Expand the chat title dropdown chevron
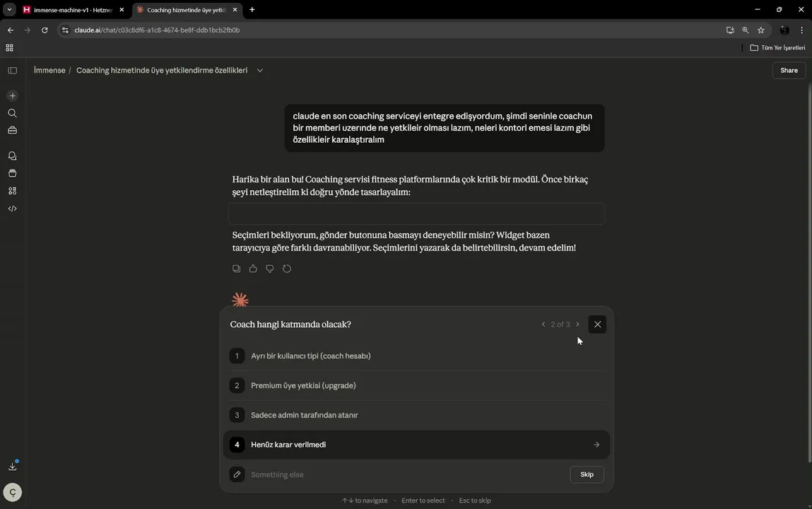This screenshot has width=812, height=509. (260, 71)
